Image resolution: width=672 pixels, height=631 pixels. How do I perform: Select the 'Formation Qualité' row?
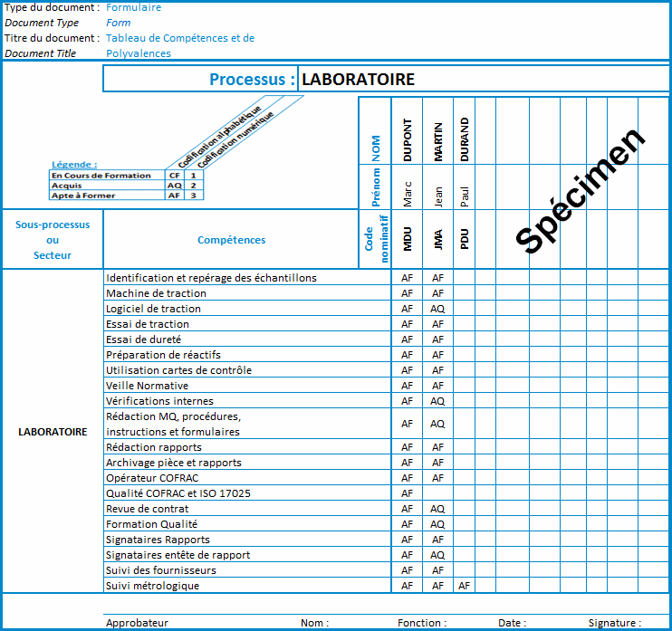click(247, 524)
